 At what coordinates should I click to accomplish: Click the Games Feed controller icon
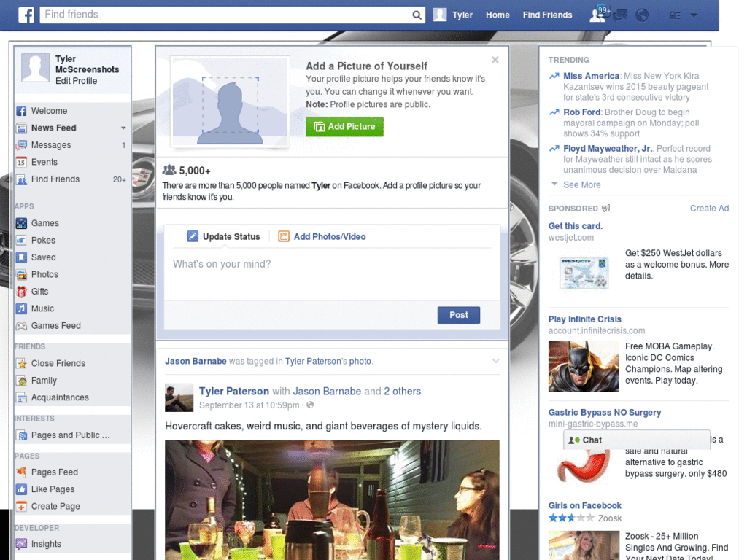pos(21,326)
